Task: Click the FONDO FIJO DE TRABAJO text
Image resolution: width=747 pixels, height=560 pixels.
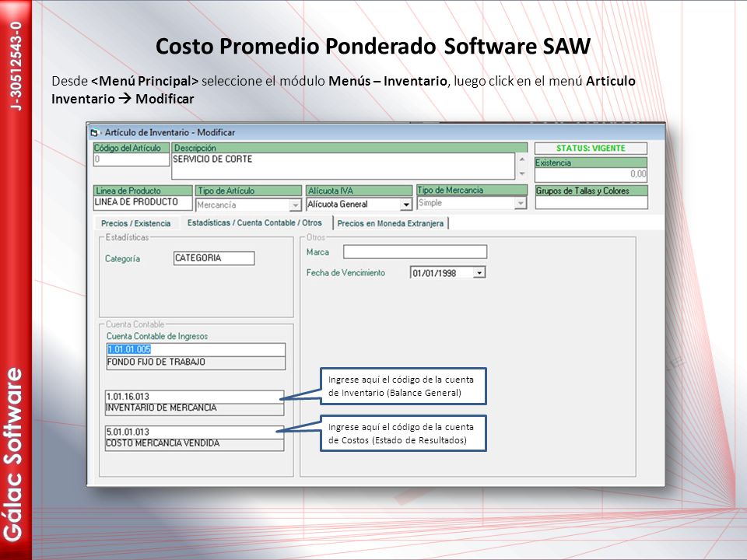Action: [x=156, y=362]
